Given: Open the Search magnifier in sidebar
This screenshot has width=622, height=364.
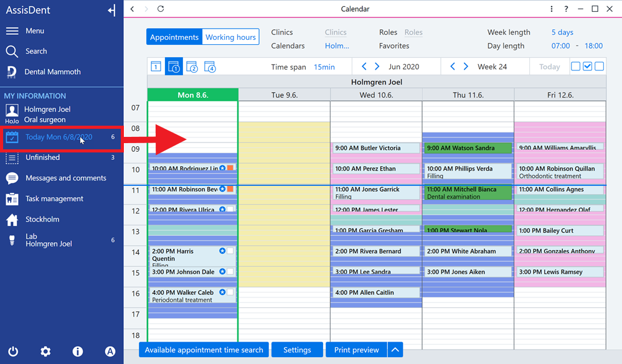Looking at the screenshot, I should (x=12, y=51).
